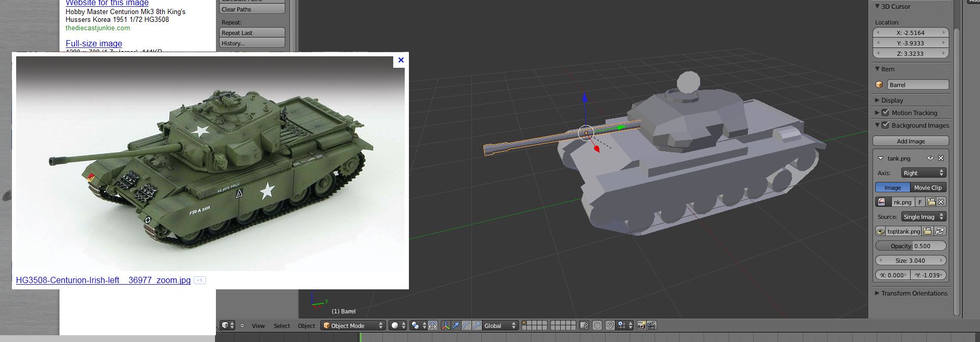The width and height of the screenshot is (980, 342).
Task: Unlink the nk.png image datablock (X)
Action: [941, 202]
